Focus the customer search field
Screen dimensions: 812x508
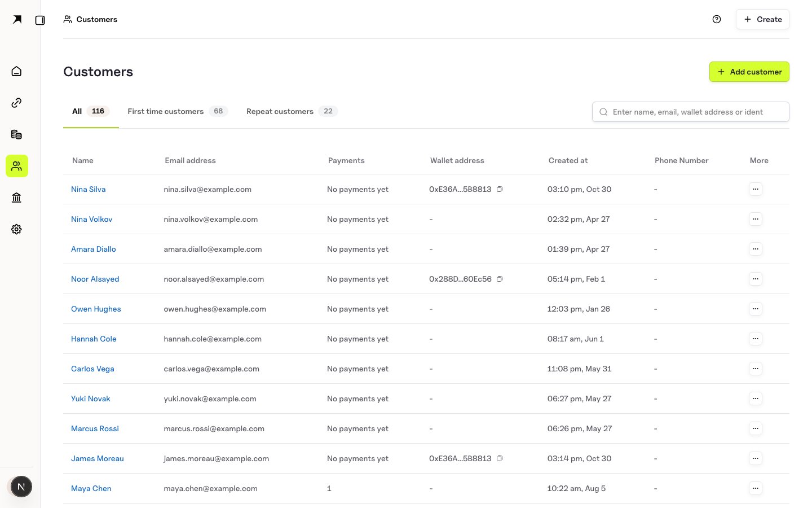click(691, 112)
